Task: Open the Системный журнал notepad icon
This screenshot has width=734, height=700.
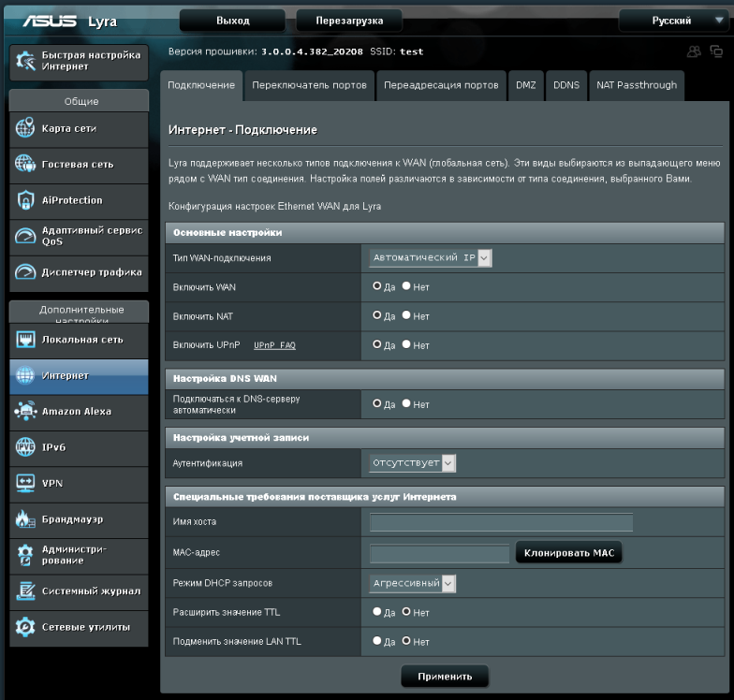Action: pyautogui.click(x=25, y=591)
